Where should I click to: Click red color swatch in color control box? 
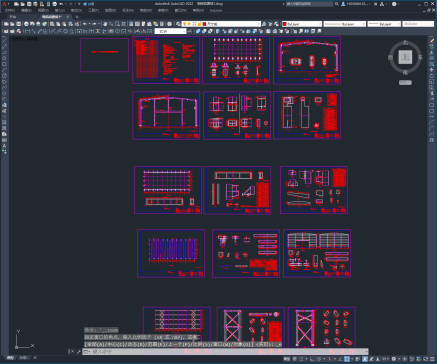point(284,24)
